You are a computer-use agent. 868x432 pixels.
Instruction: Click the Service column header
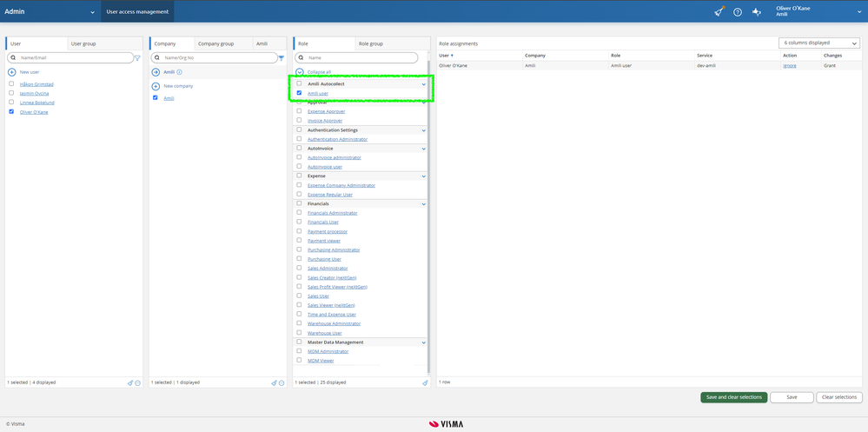click(738, 56)
